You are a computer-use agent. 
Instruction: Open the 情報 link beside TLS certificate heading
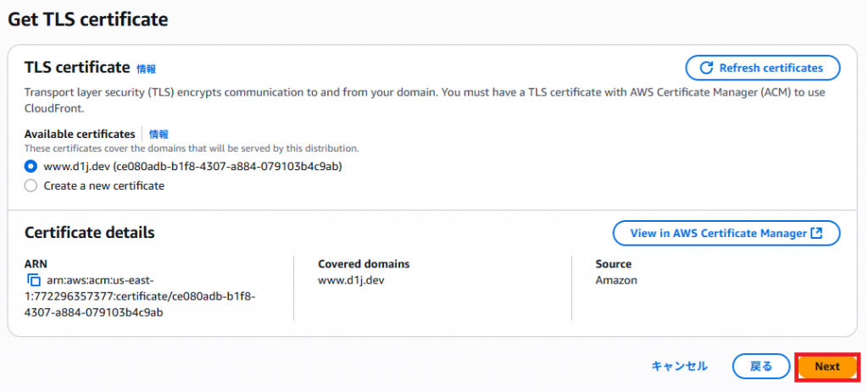click(x=147, y=69)
